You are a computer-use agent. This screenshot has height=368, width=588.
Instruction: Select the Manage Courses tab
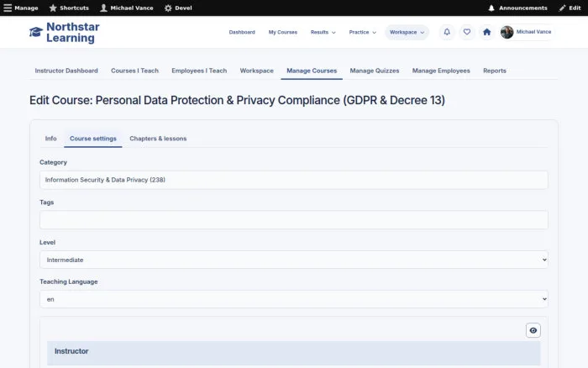point(312,71)
